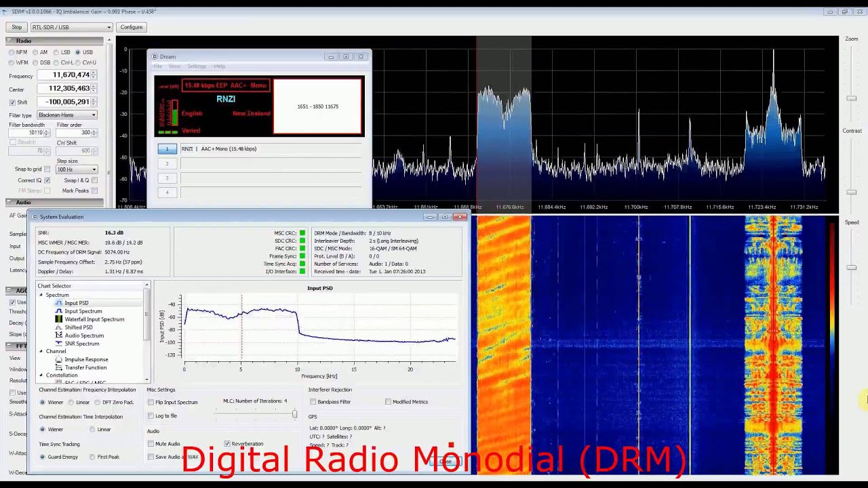Select the Audio Spectrum chart icon

tap(59, 335)
